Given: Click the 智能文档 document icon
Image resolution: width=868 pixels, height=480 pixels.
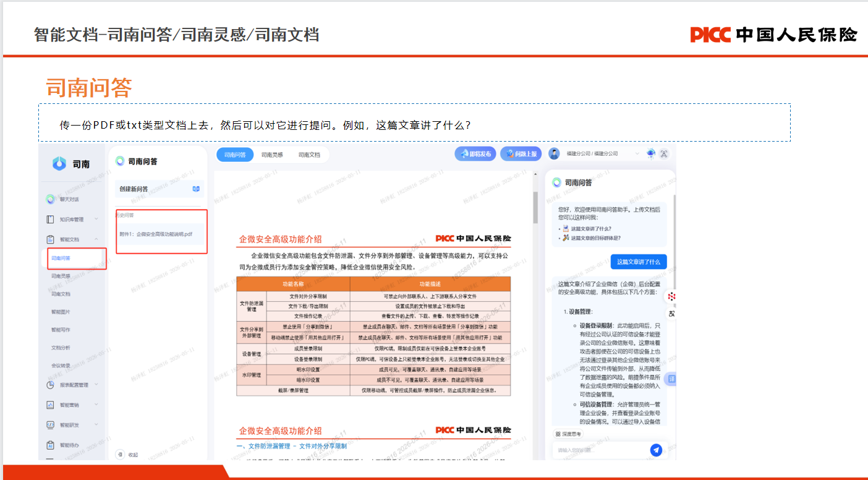Looking at the screenshot, I should click(x=51, y=239).
